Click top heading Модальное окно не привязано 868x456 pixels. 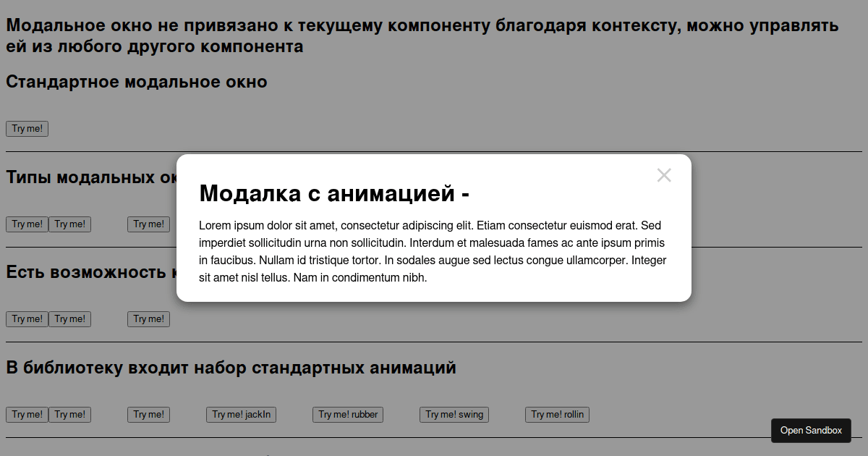tap(422, 35)
